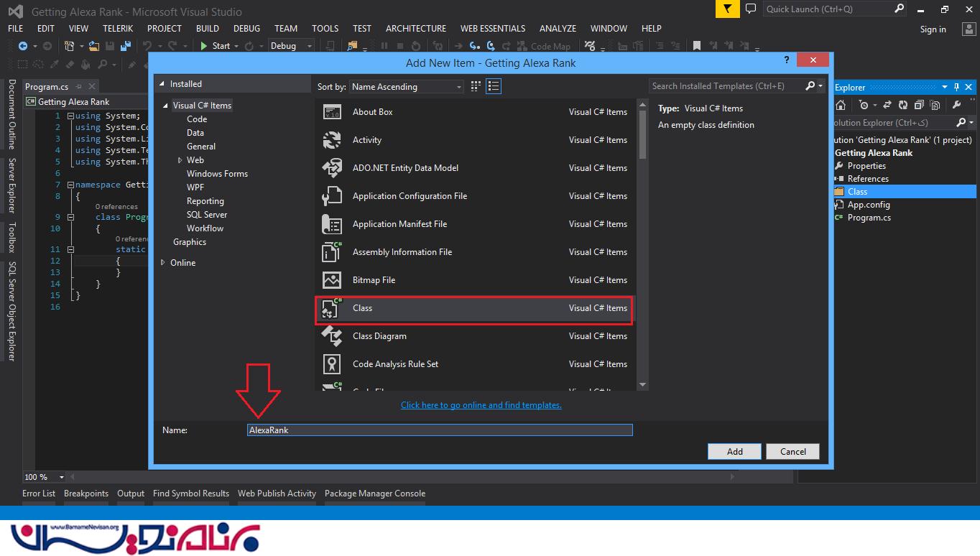Collapse the Visual C# Items tree node
Screen dimensions: 980x556
[x=166, y=106]
